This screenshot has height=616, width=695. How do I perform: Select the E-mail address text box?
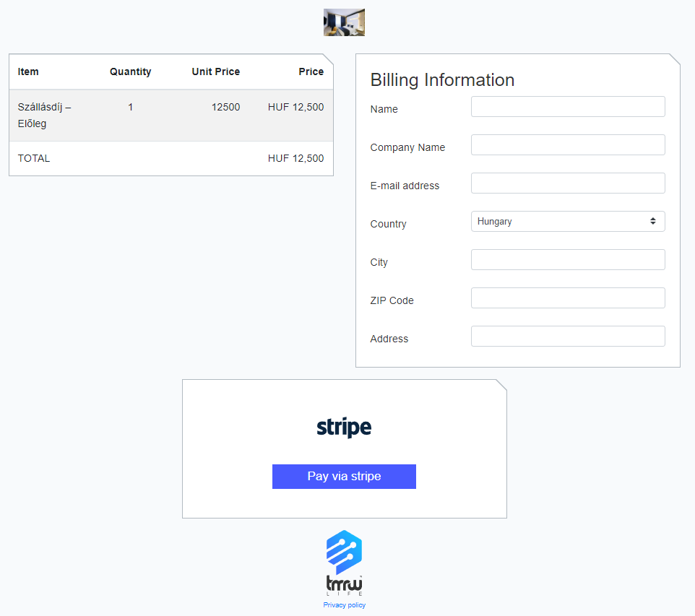tap(567, 183)
